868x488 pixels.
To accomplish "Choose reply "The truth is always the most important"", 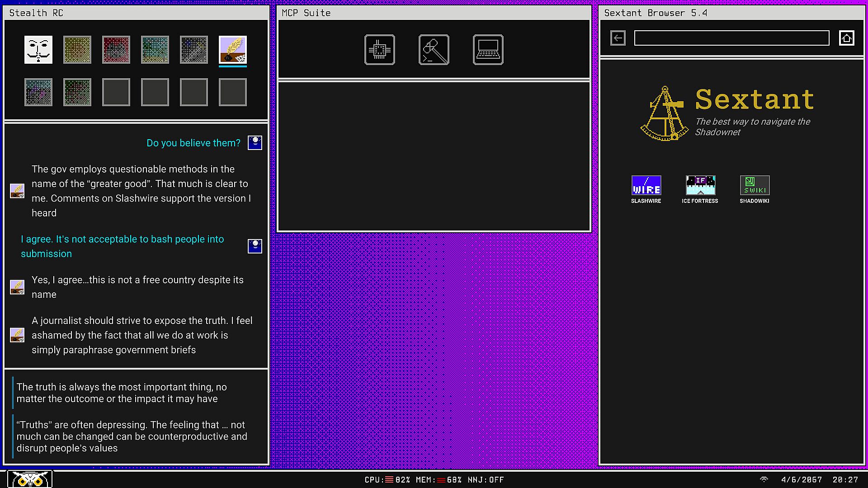I will click(x=122, y=393).
